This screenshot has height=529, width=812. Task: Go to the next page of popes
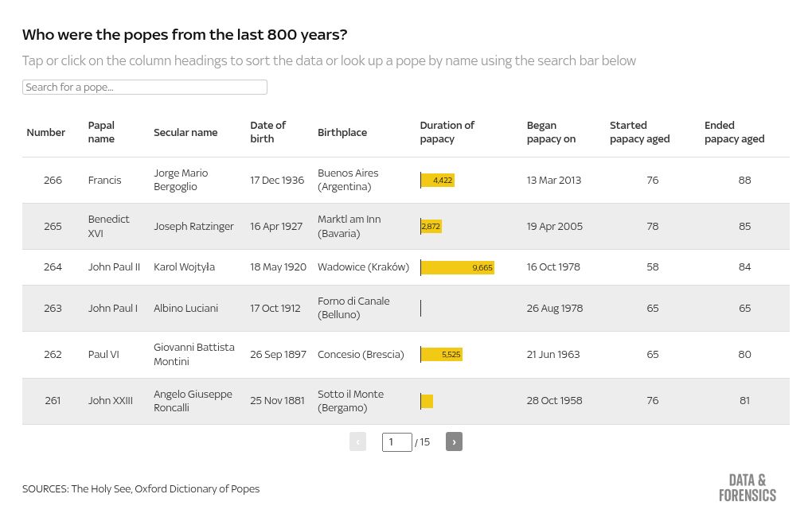coord(454,441)
